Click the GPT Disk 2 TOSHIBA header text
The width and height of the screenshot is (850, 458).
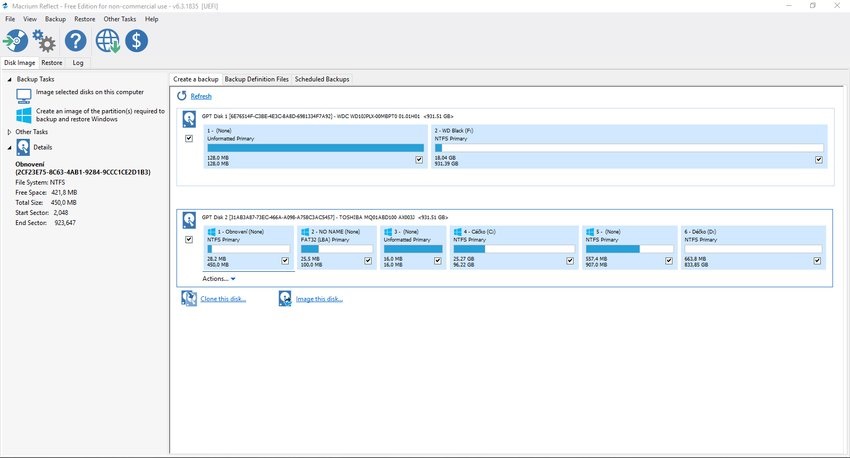click(325, 217)
